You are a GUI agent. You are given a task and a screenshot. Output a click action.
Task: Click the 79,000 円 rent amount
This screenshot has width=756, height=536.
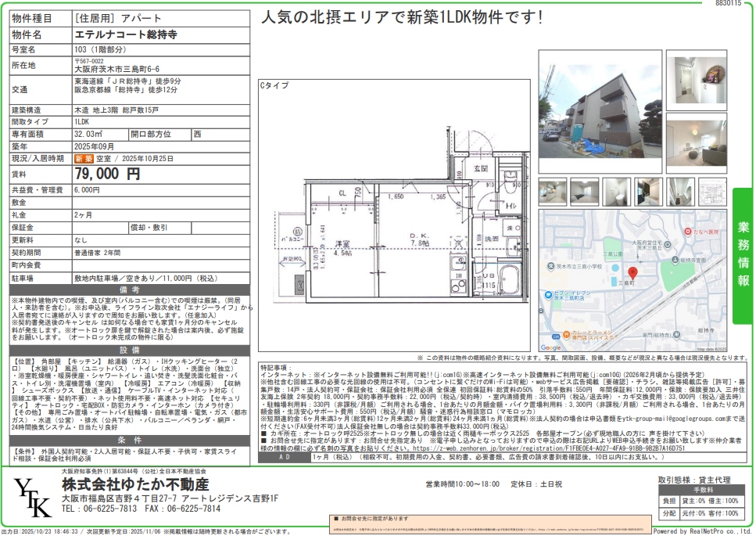(108, 173)
